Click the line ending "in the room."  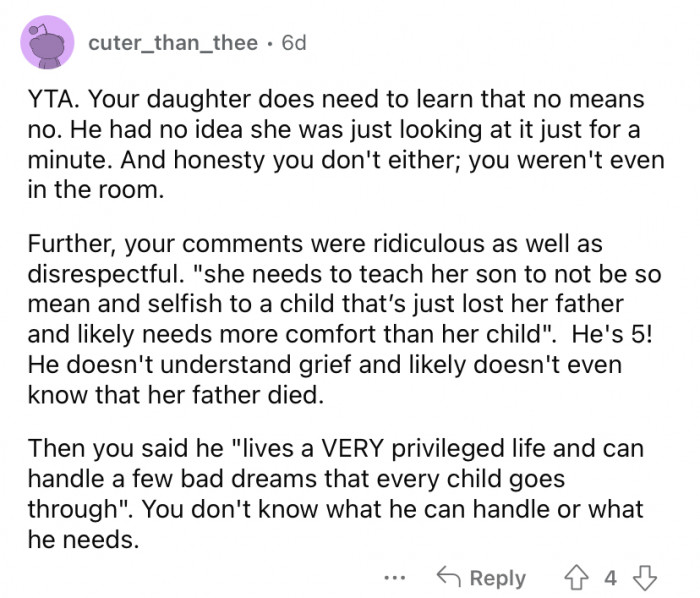(x=94, y=188)
